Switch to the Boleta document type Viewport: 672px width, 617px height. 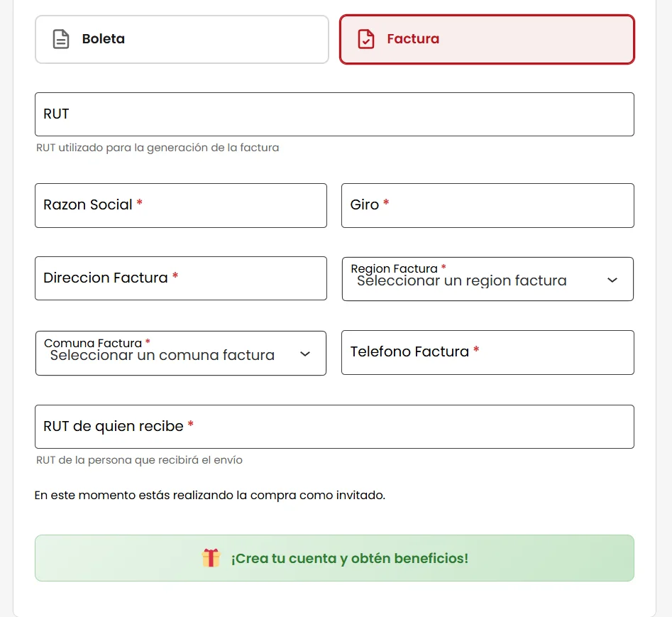(182, 39)
